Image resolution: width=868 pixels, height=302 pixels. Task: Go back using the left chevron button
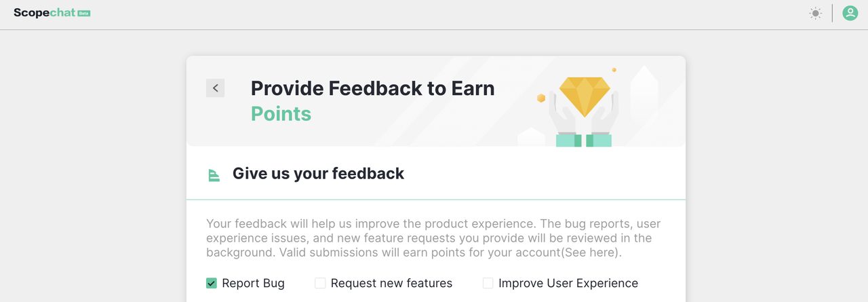pyautogui.click(x=216, y=88)
